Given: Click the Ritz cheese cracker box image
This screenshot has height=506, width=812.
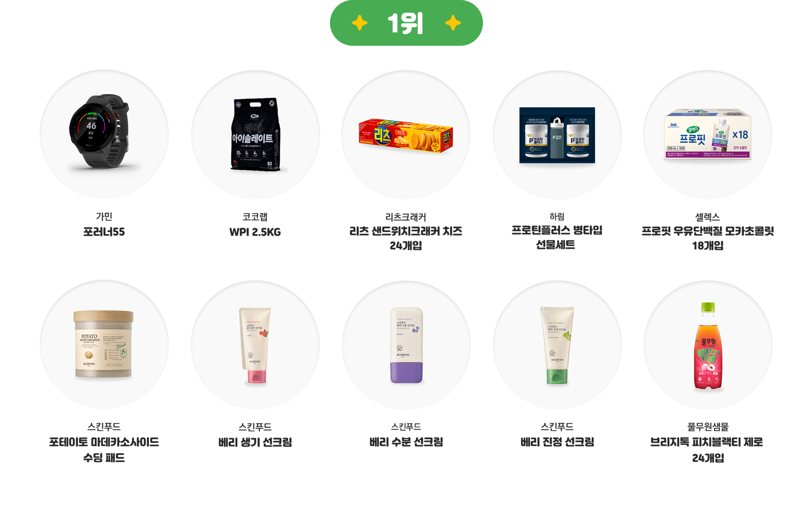Looking at the screenshot, I should [406, 134].
